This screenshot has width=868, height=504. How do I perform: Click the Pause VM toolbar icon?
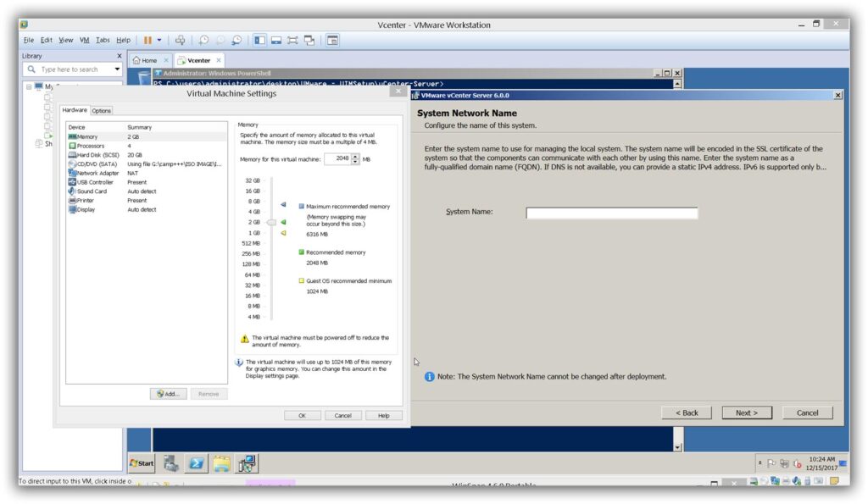click(x=147, y=40)
